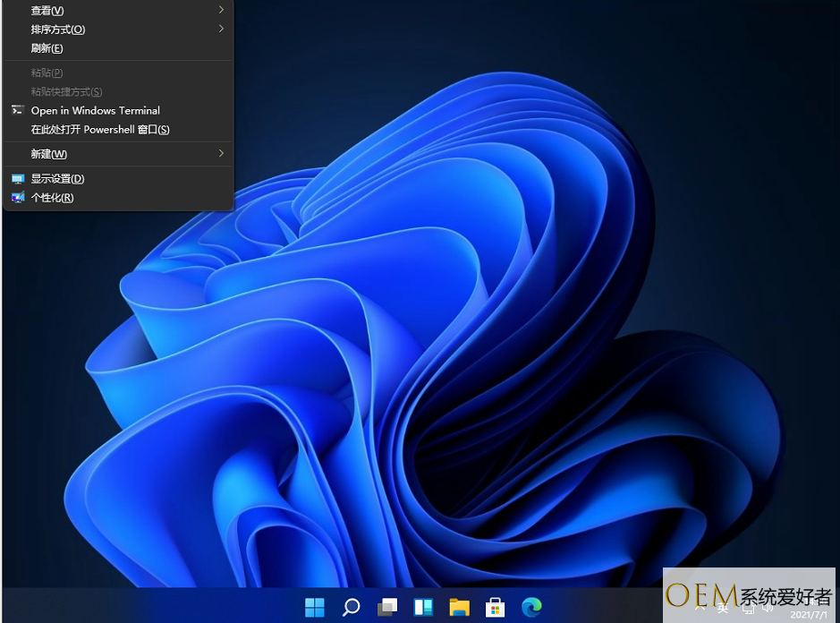The height and width of the screenshot is (623, 840).
Task: Click the taskbar date 2021/7/1
Action: pyautogui.click(x=805, y=616)
